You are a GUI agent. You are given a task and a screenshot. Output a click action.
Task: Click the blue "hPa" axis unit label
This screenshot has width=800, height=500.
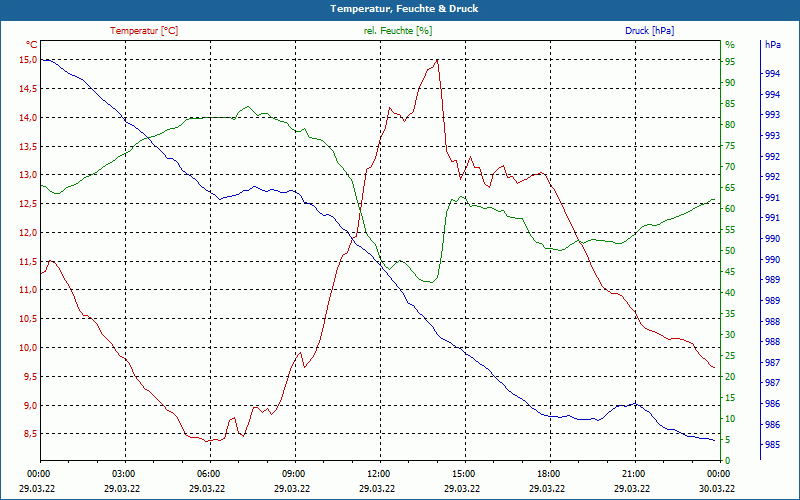(773, 44)
